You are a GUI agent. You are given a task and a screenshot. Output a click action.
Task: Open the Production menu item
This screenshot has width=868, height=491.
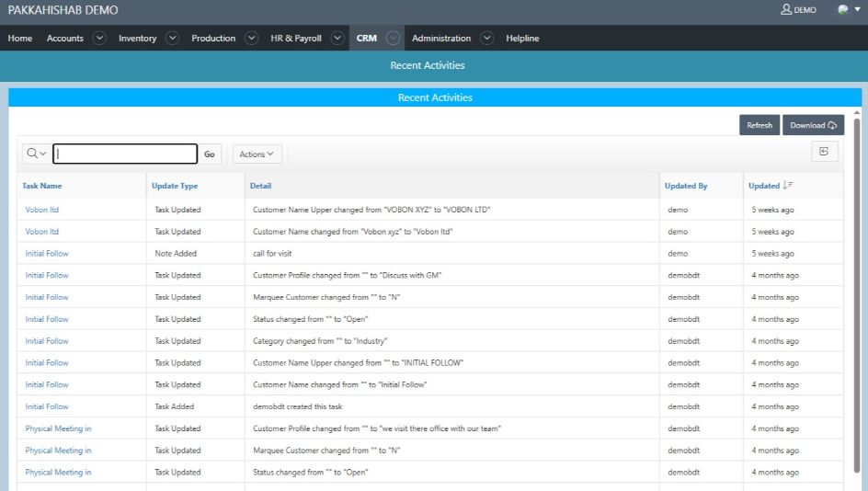click(213, 39)
